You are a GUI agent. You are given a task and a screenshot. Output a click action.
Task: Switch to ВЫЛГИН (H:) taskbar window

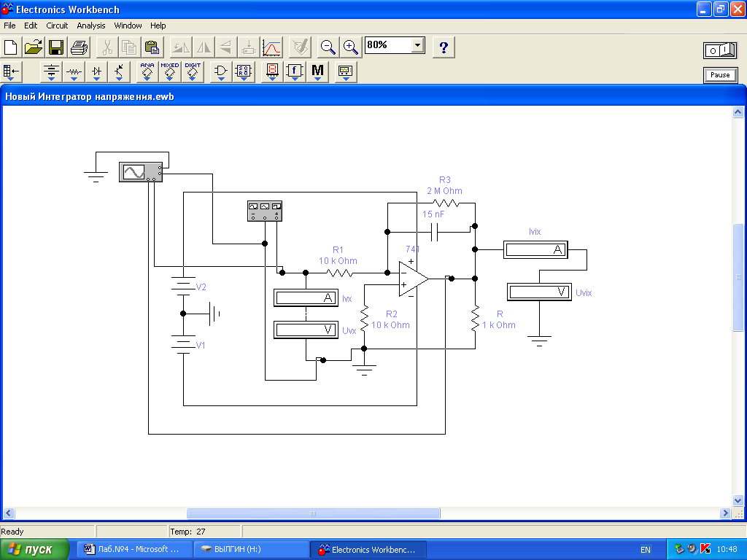[252, 549]
